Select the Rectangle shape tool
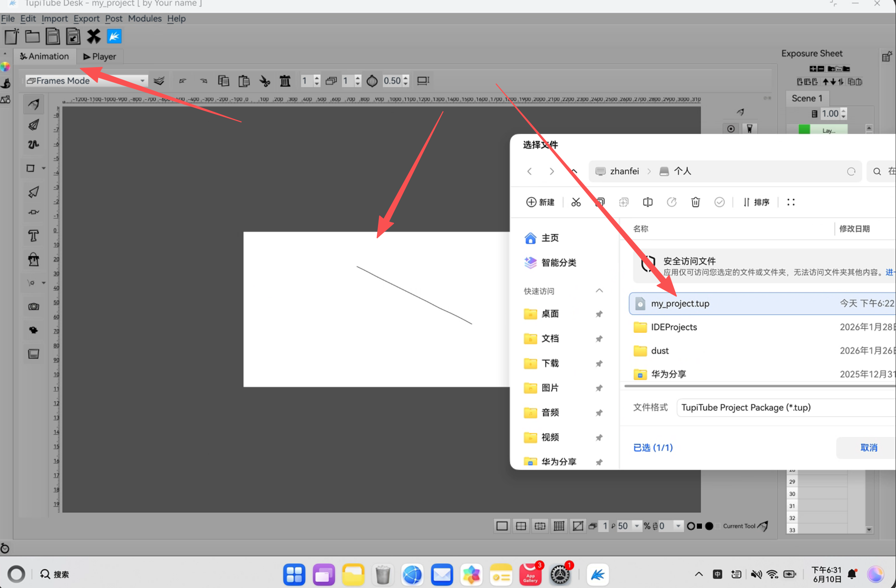Image resolution: width=896 pixels, height=588 pixels. (x=30, y=168)
